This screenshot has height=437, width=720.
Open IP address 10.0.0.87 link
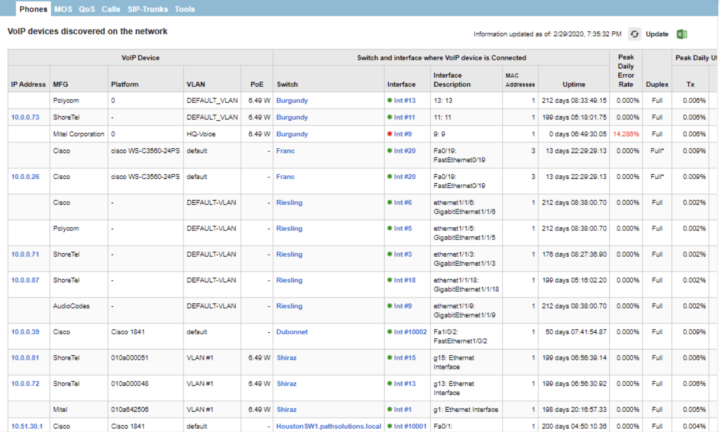tap(25, 280)
